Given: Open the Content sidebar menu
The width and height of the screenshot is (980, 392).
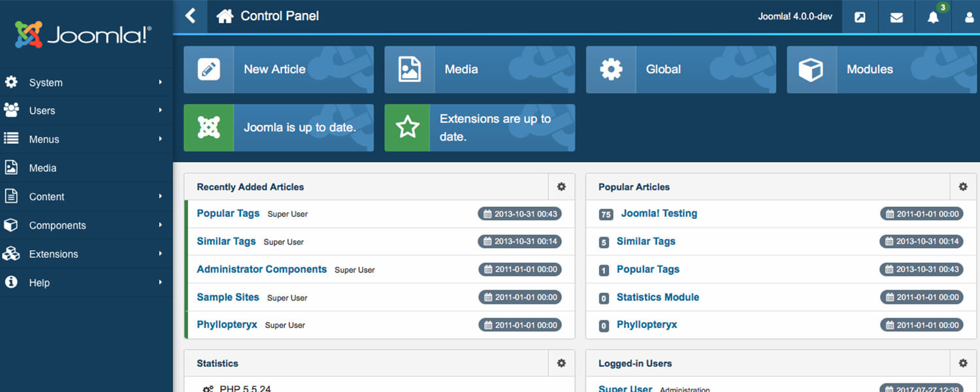Looking at the screenshot, I should 86,197.
